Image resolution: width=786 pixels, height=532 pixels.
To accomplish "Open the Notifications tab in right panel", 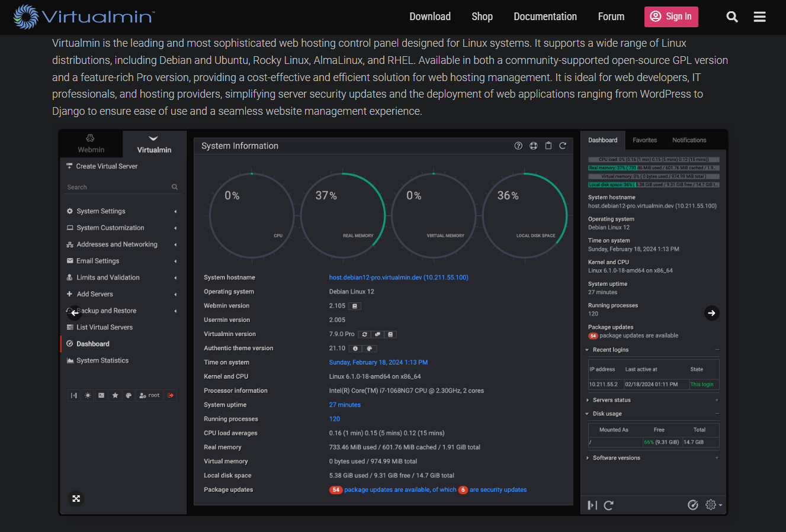I will 689,140.
